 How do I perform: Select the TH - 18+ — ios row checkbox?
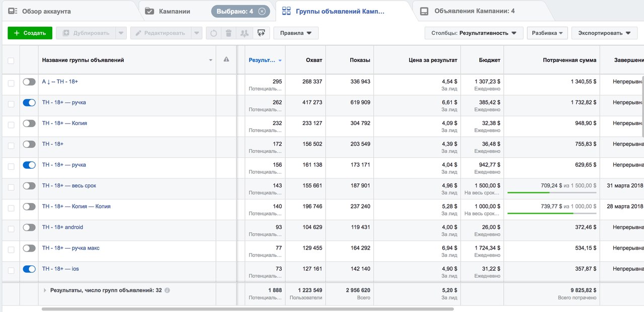click(11, 271)
